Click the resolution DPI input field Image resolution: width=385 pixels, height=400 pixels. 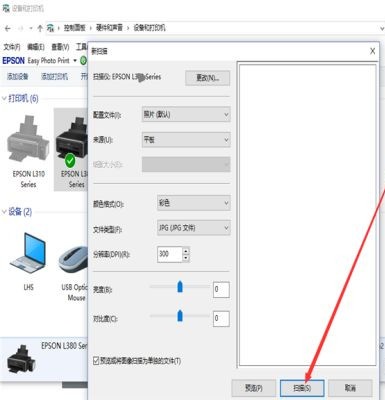tap(169, 254)
